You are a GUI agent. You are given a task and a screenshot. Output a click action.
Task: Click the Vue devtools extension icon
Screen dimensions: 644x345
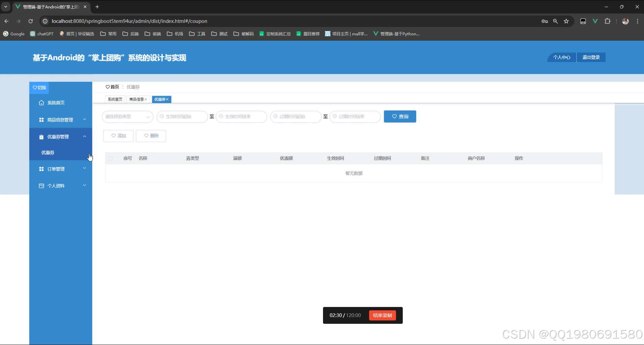tap(595, 21)
